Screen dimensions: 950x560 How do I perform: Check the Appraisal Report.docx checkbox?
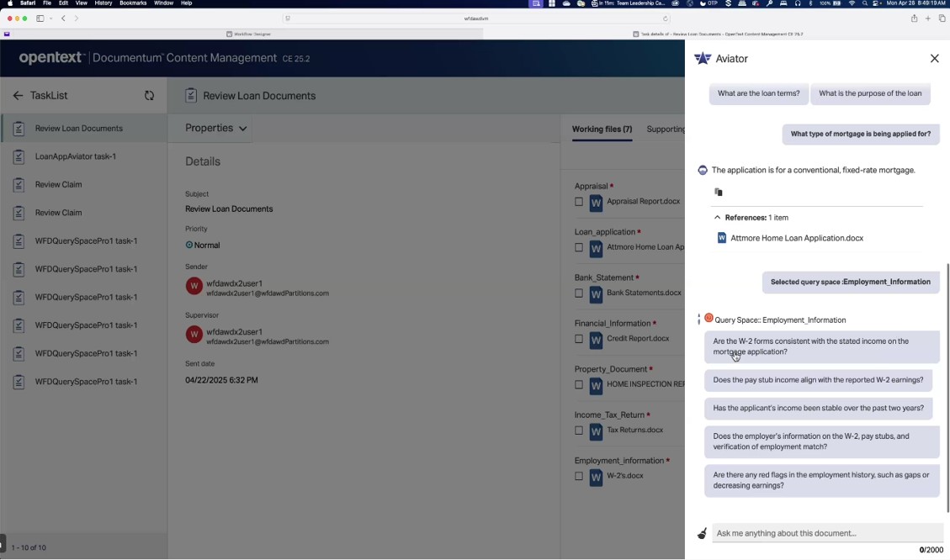click(x=579, y=202)
